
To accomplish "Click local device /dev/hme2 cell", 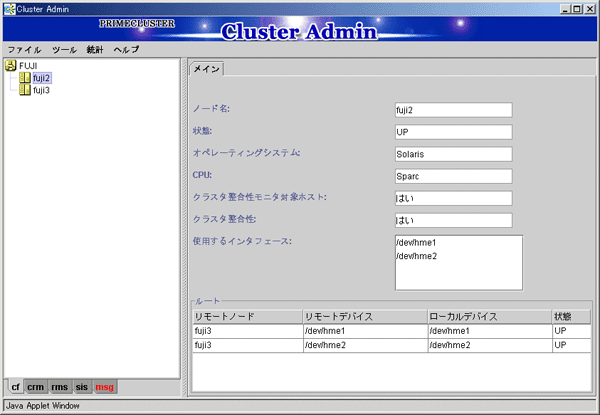I will (490, 345).
